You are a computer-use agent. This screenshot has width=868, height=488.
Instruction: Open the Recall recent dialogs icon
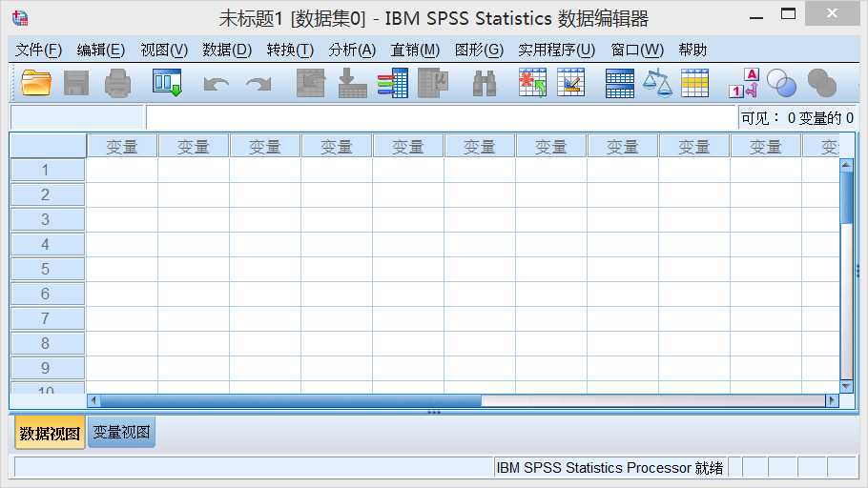click(x=167, y=83)
